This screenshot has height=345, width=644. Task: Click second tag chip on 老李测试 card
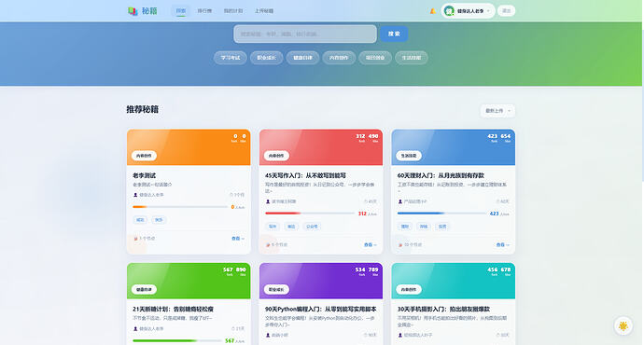coord(159,220)
